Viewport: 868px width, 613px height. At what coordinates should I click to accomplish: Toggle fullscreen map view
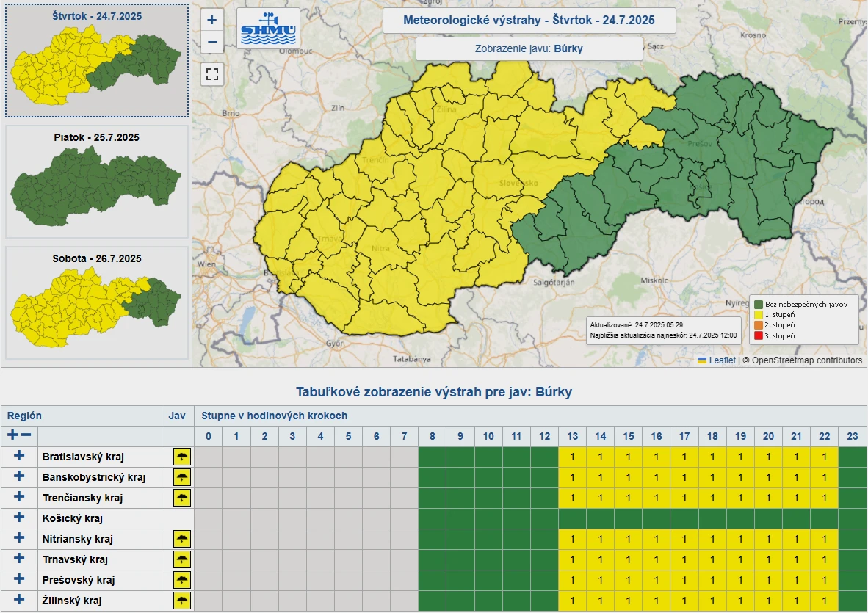click(212, 73)
